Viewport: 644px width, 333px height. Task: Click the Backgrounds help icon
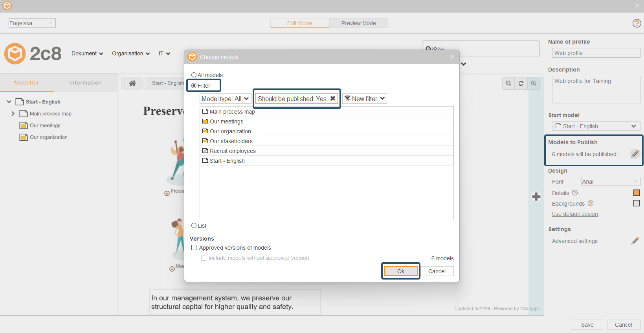(x=591, y=203)
